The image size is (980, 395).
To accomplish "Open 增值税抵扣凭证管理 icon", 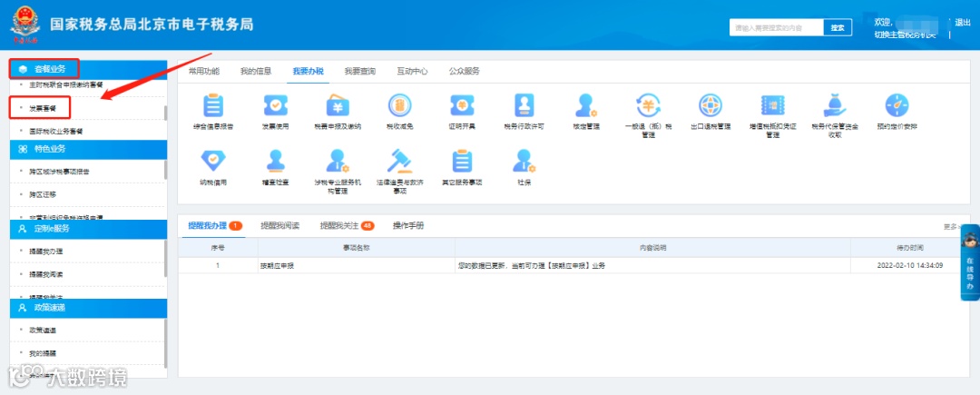I will (x=772, y=105).
